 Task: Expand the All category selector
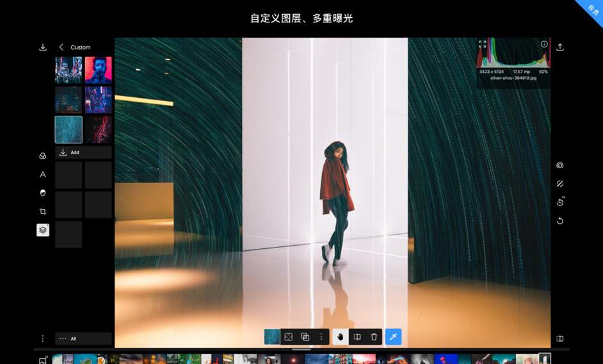click(x=83, y=338)
